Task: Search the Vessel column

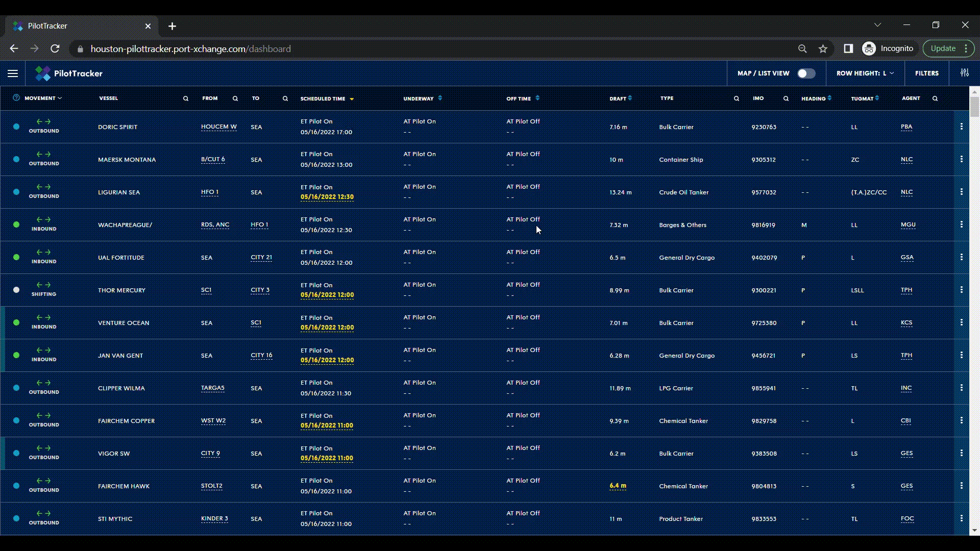Action: [186, 98]
